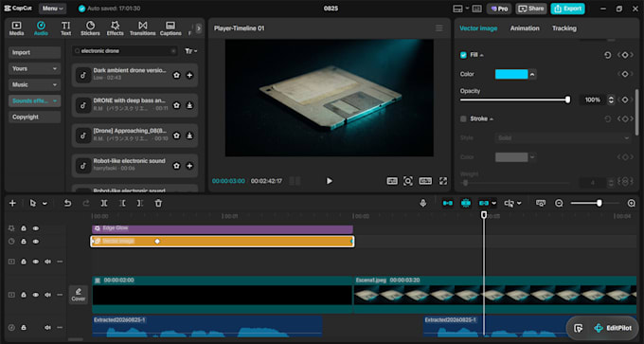
Task: Click the record voiceover microphone
Action: click(x=423, y=203)
